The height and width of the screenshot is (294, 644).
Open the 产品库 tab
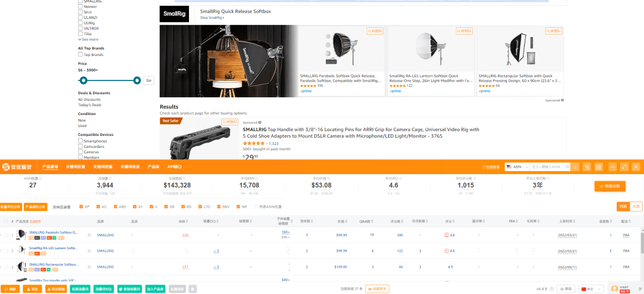pos(153,167)
